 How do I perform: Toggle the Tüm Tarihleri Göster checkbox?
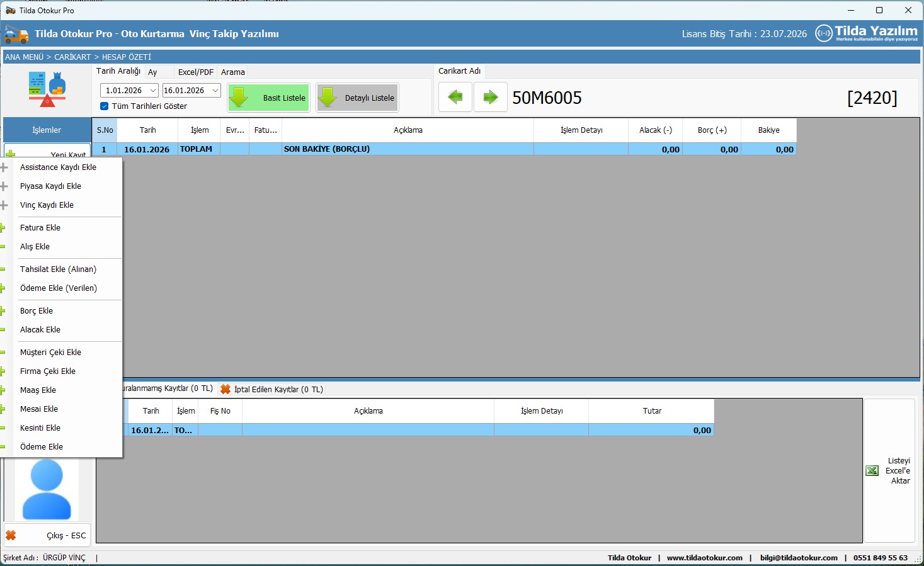105,106
